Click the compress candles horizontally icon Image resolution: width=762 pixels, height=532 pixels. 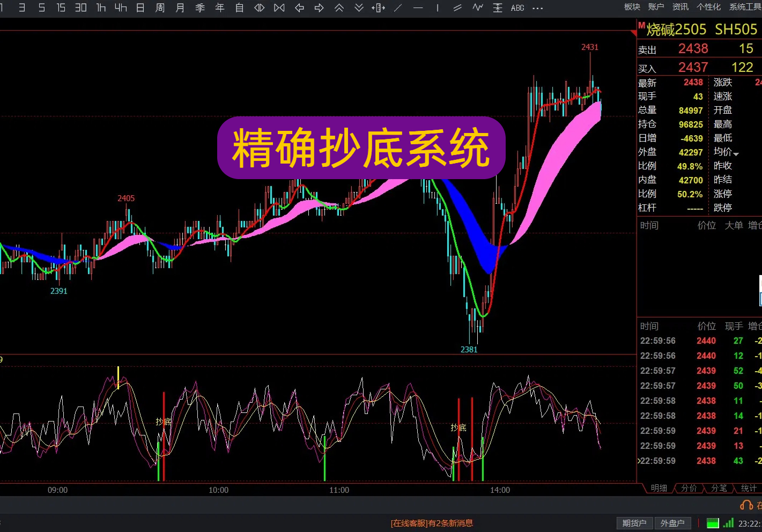(x=279, y=8)
